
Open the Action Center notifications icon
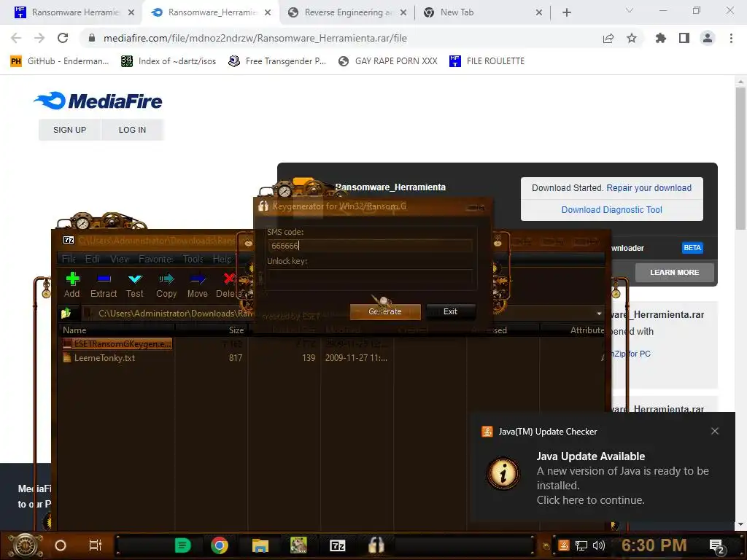click(x=717, y=546)
